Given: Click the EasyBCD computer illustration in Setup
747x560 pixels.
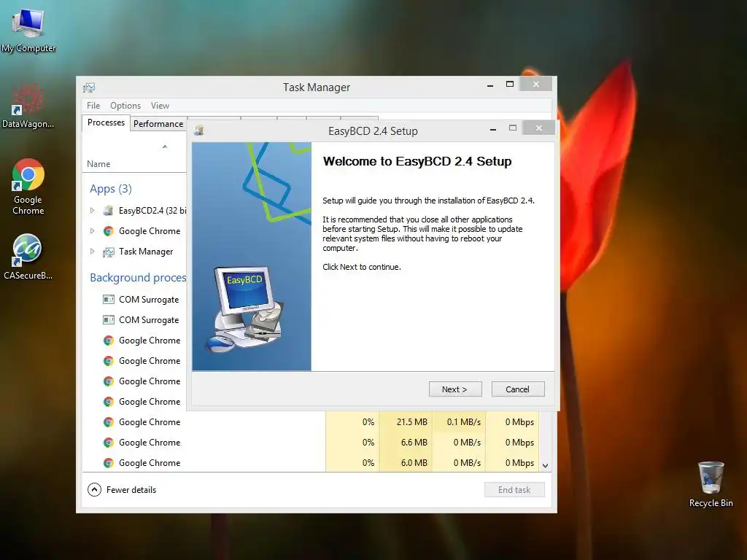Looking at the screenshot, I should [245, 309].
